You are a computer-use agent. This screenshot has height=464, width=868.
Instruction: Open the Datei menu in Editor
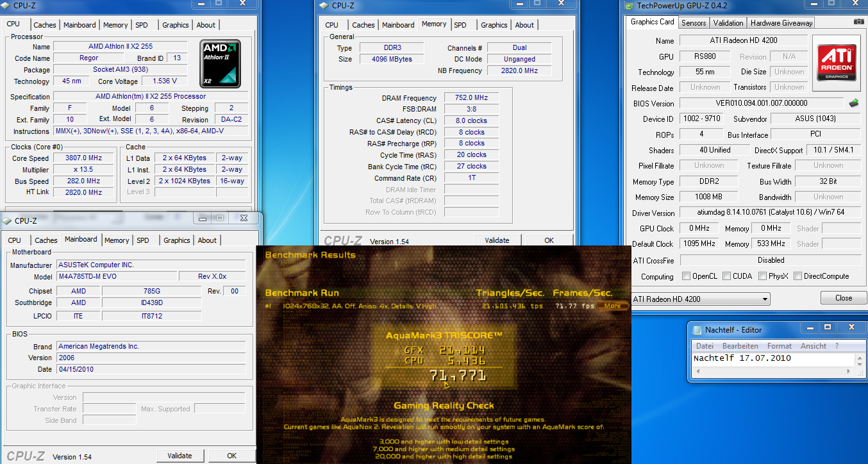click(x=705, y=345)
